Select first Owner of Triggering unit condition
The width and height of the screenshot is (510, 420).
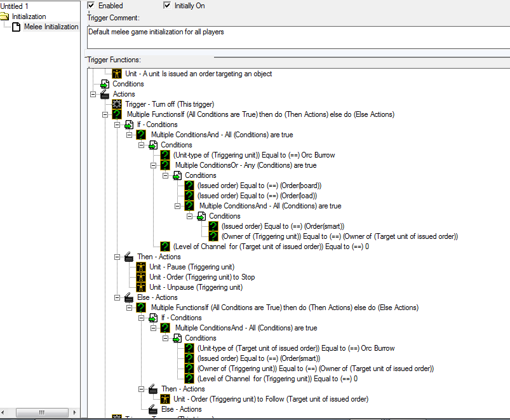340,236
